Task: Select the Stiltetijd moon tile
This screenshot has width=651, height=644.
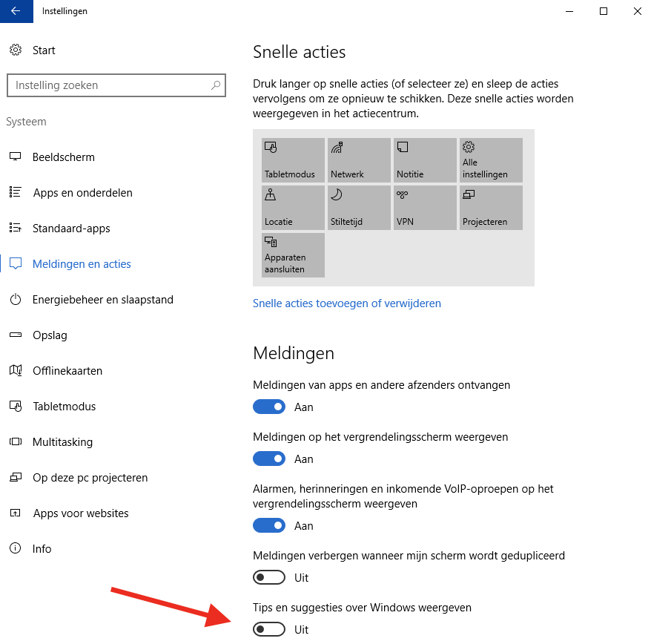Action: [359, 207]
